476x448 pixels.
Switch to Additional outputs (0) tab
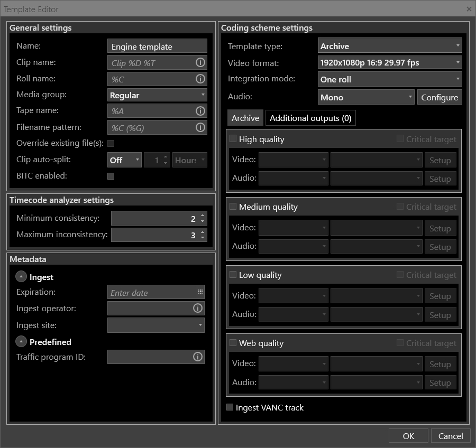[310, 118]
